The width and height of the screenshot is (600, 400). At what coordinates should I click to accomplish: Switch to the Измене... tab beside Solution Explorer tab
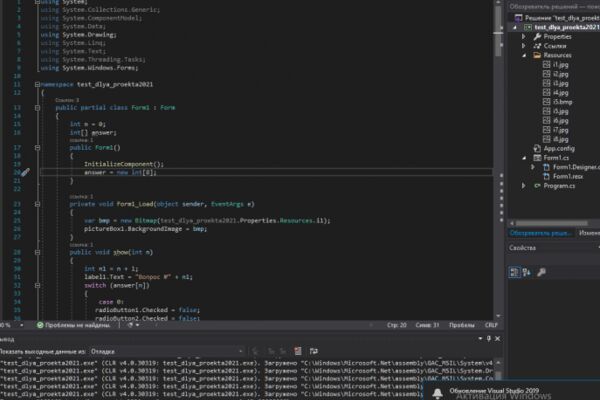coord(589,233)
